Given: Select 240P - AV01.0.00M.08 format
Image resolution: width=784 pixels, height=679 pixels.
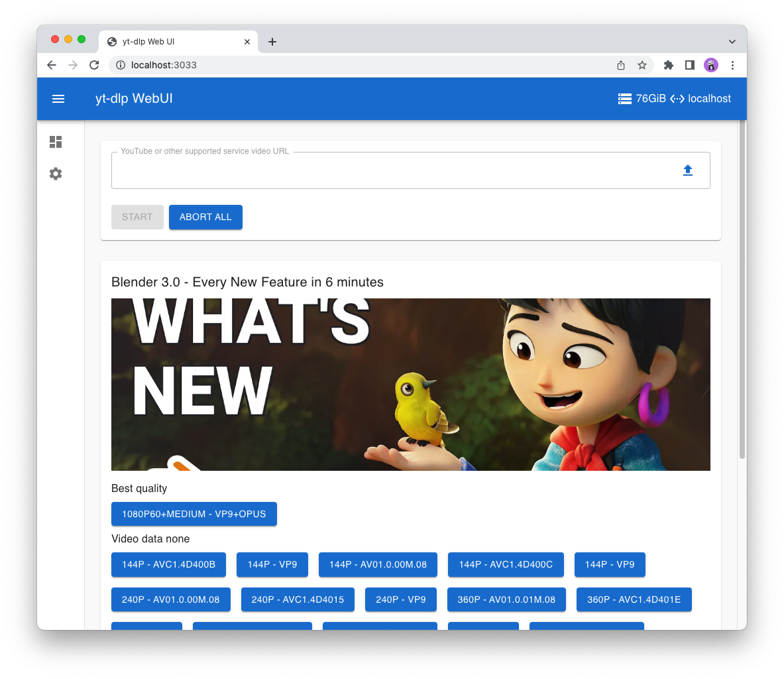Looking at the screenshot, I should click(171, 599).
